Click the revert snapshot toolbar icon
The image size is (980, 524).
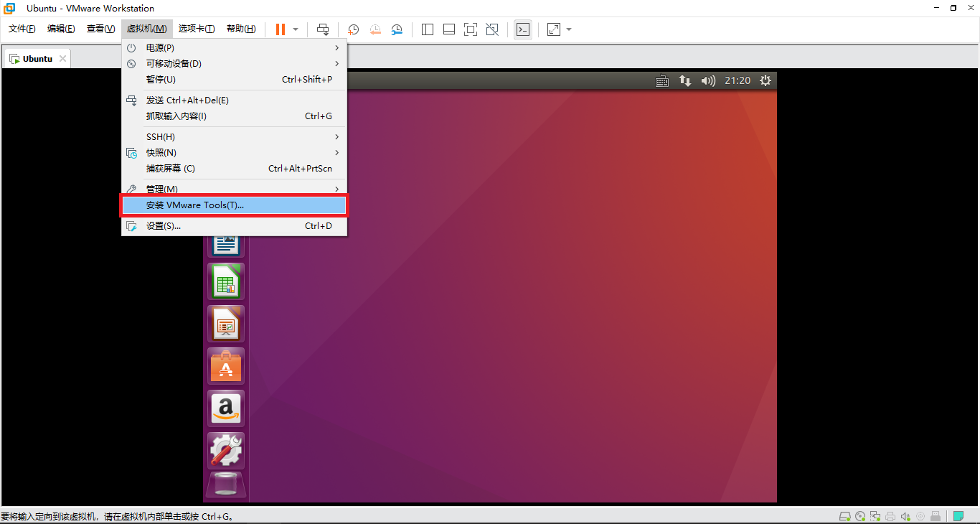(x=375, y=29)
